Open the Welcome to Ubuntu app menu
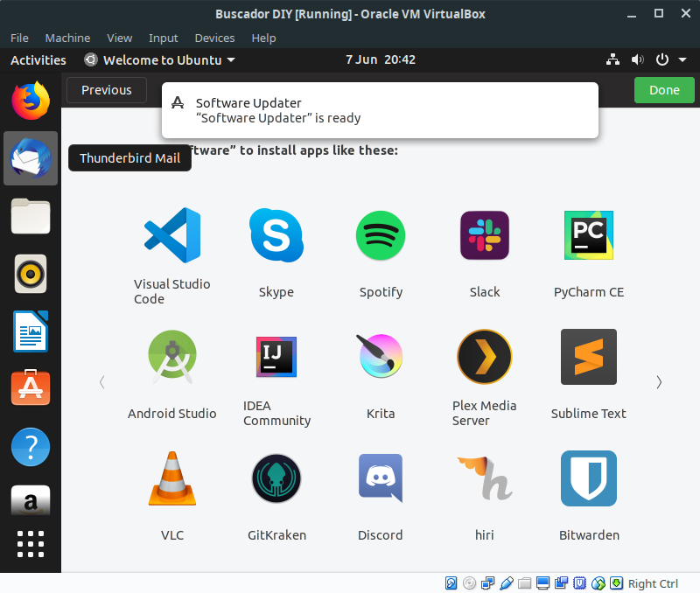The width and height of the screenshot is (700, 593). 160,59
